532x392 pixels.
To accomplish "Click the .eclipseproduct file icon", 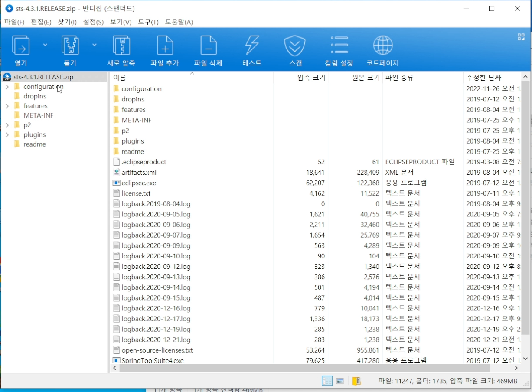I will [116, 162].
